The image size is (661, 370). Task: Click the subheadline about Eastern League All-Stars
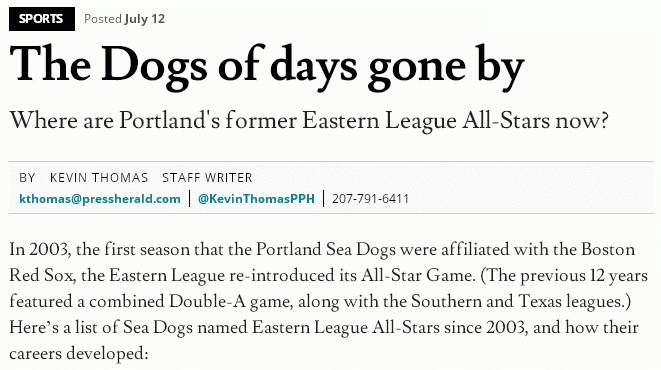pyautogui.click(x=309, y=121)
